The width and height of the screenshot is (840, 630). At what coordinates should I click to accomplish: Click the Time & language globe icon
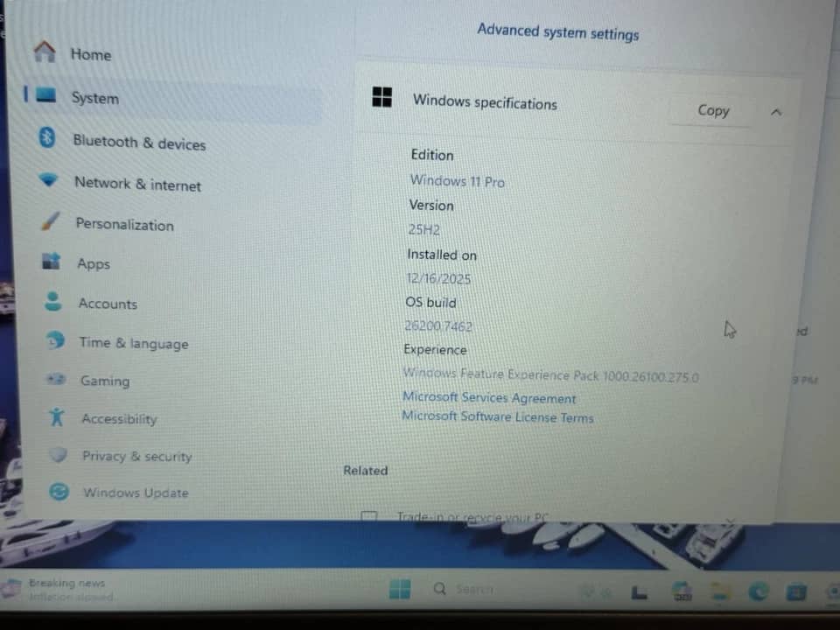55,339
